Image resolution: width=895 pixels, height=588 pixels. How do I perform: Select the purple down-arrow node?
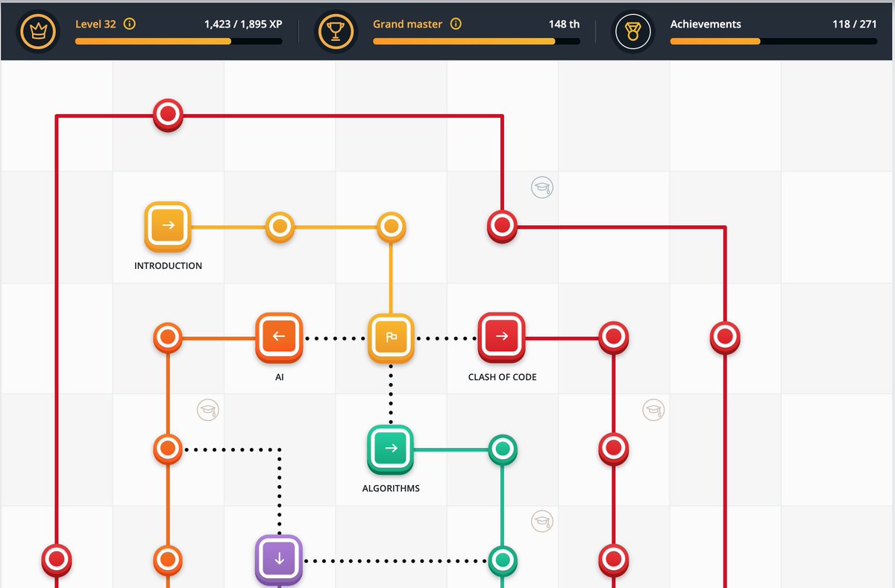tap(280, 560)
